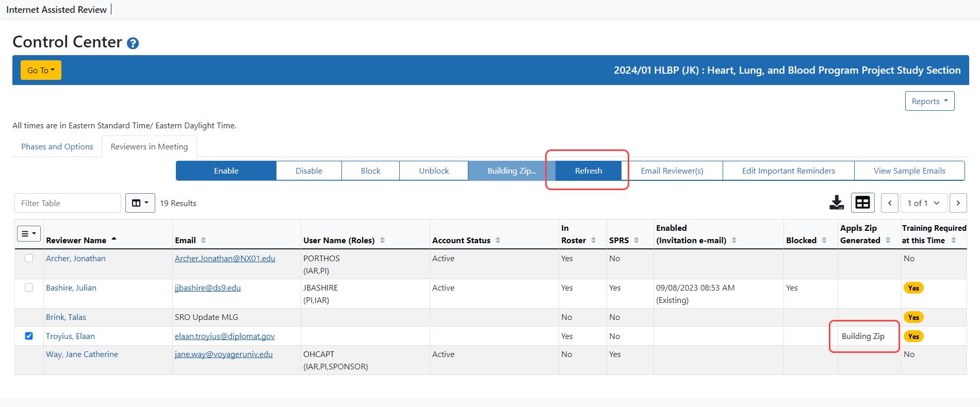Click the Filter Table input field
Viewport: 980px width, 407px height.
pyautogui.click(x=68, y=203)
